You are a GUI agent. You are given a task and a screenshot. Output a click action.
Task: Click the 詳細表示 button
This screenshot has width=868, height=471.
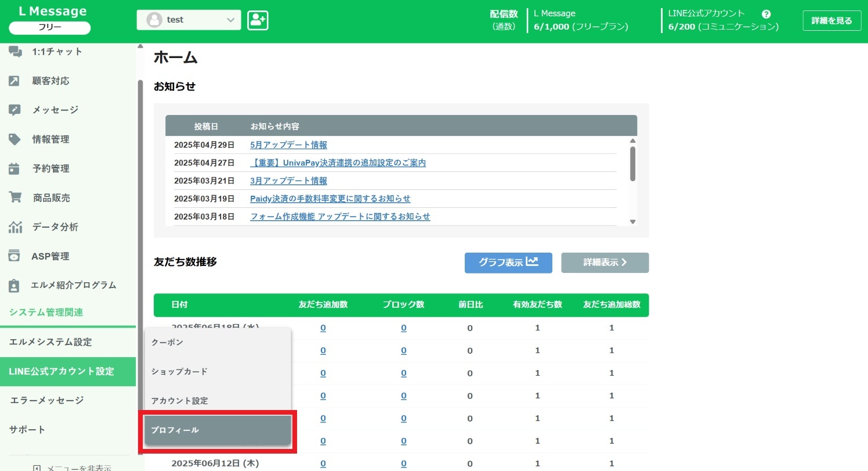[605, 263]
